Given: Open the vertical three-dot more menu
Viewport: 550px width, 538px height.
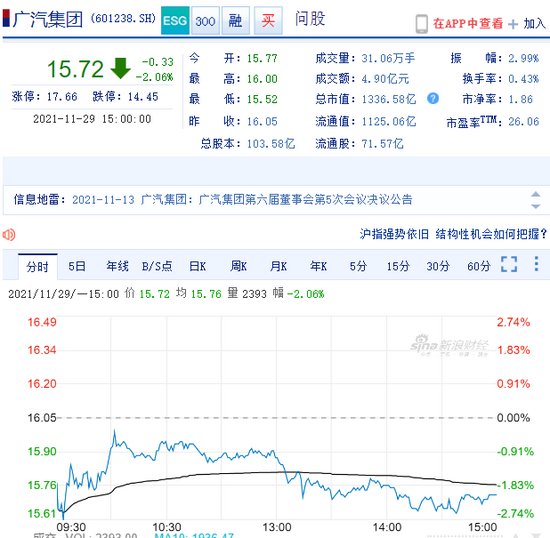Looking at the screenshot, I should pyautogui.click(x=536, y=263).
